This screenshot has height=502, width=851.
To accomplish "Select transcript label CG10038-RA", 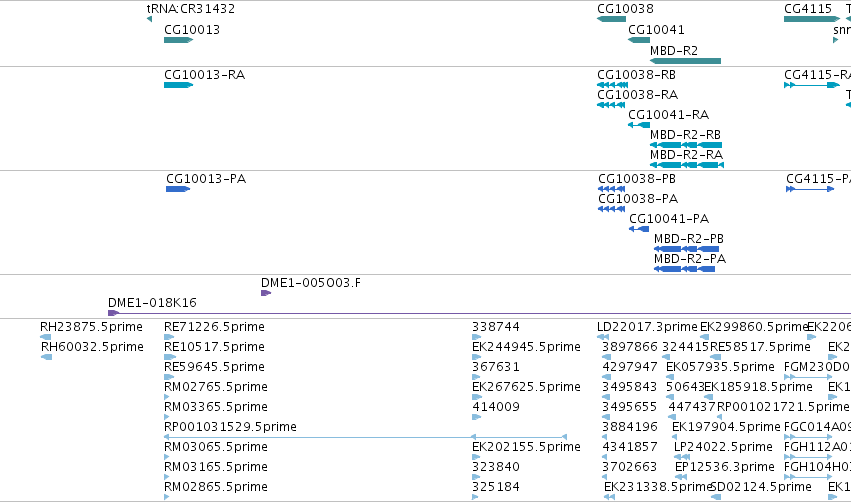I will point(637,95).
